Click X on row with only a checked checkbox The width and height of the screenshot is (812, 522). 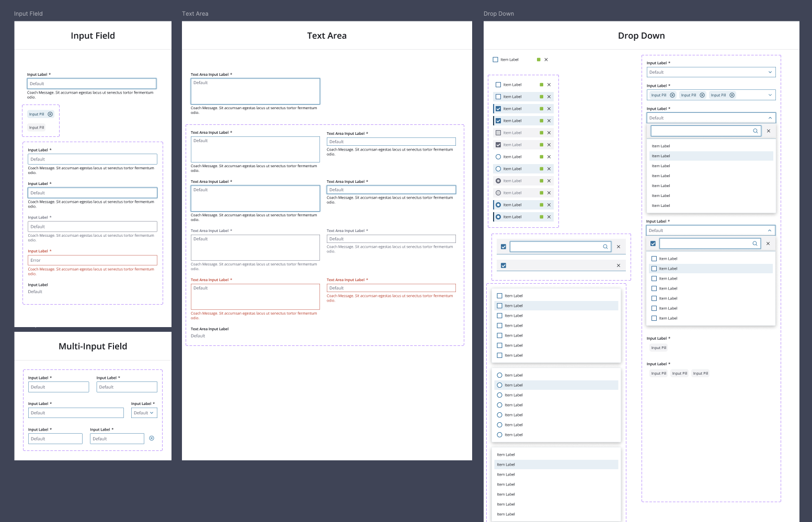pyautogui.click(x=619, y=265)
